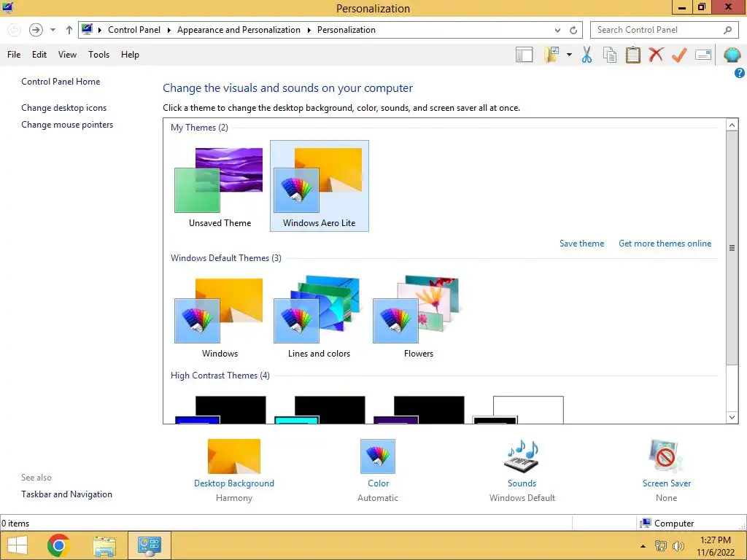Click the search magnifier icon

click(727, 30)
